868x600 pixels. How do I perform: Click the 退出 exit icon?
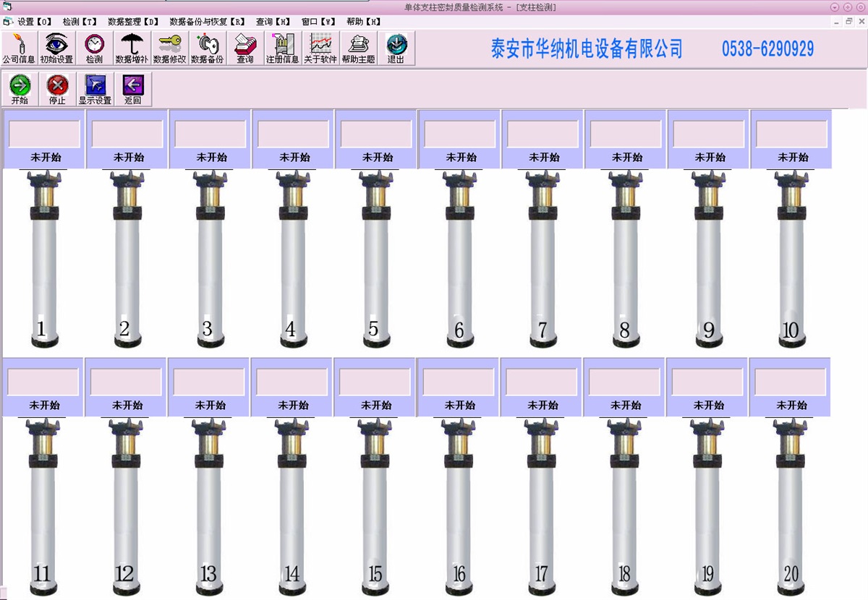396,48
